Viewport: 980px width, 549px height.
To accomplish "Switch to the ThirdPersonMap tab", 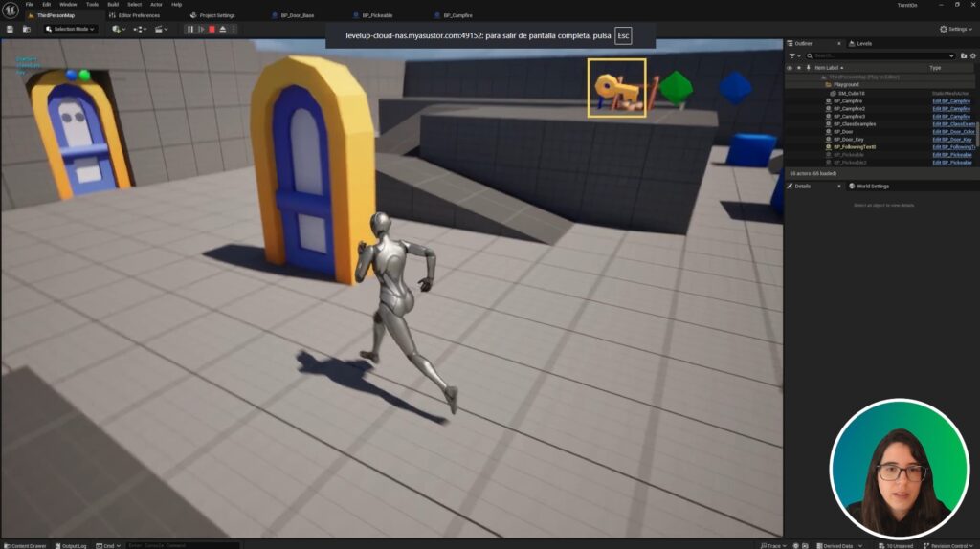I will click(x=56, y=15).
